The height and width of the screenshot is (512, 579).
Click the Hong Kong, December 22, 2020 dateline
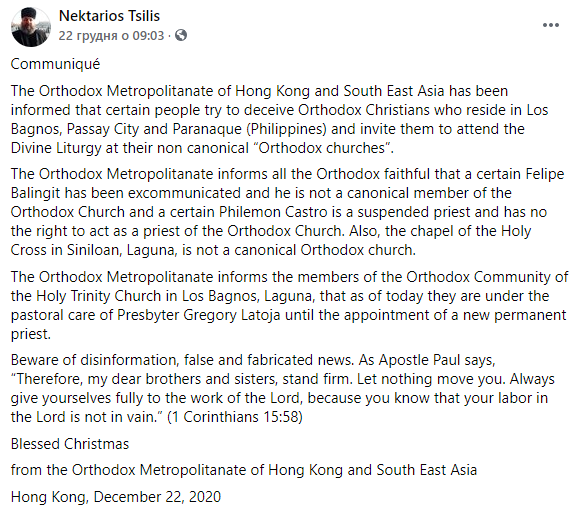pos(116,497)
